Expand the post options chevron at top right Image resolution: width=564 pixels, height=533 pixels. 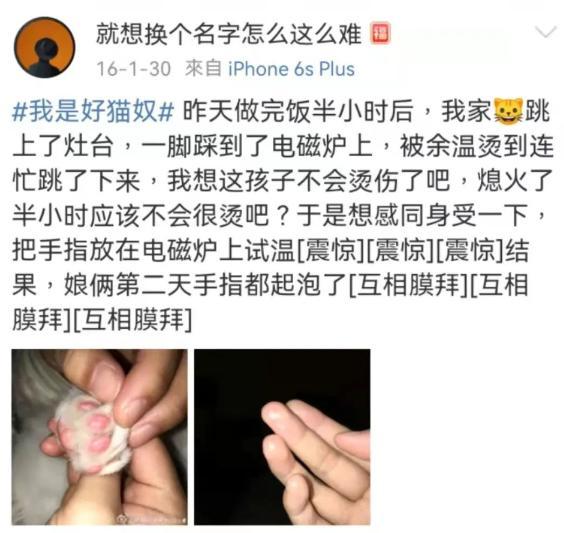point(546,32)
